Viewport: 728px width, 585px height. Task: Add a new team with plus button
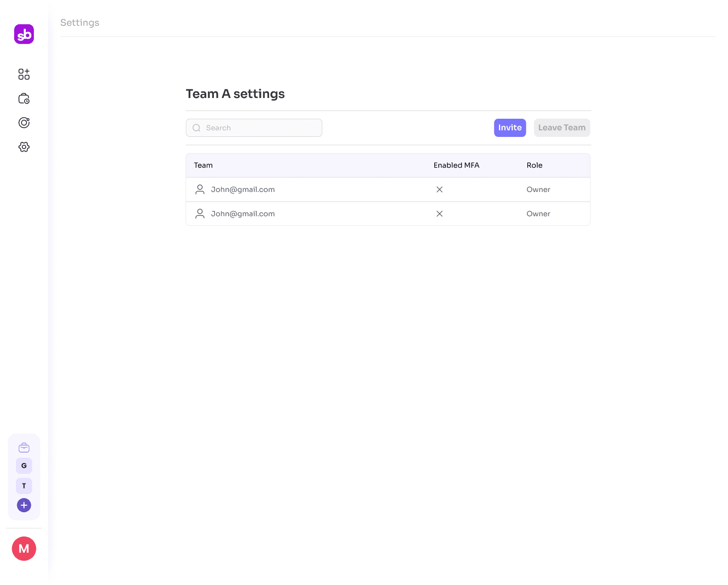point(24,505)
